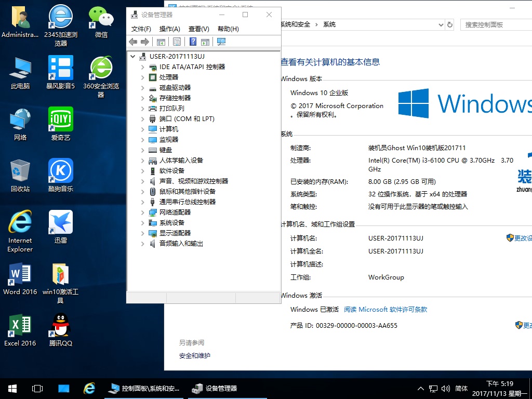Open the 酷狗音乐 desktop icon
Viewport: 532px width, 399px height.
click(61, 171)
